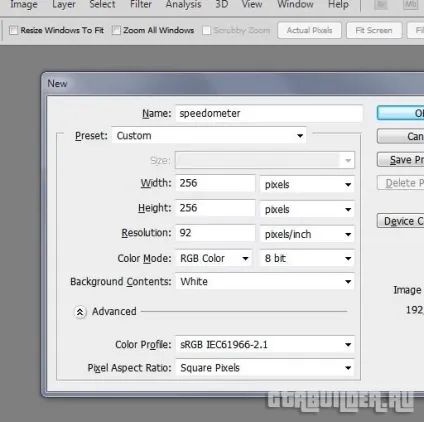Open the pixels/inch resolution units dropdown
Image resolution: width=424 pixels, height=422 pixels.
tap(307, 234)
